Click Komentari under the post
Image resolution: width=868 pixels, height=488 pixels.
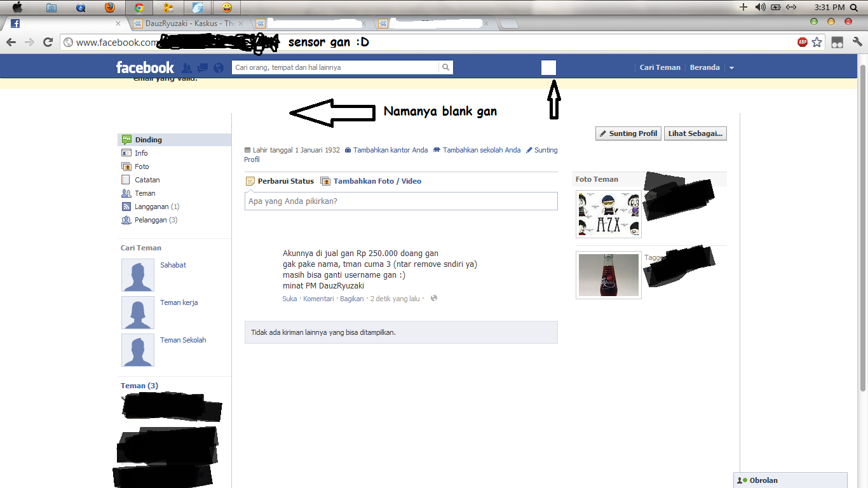point(318,299)
